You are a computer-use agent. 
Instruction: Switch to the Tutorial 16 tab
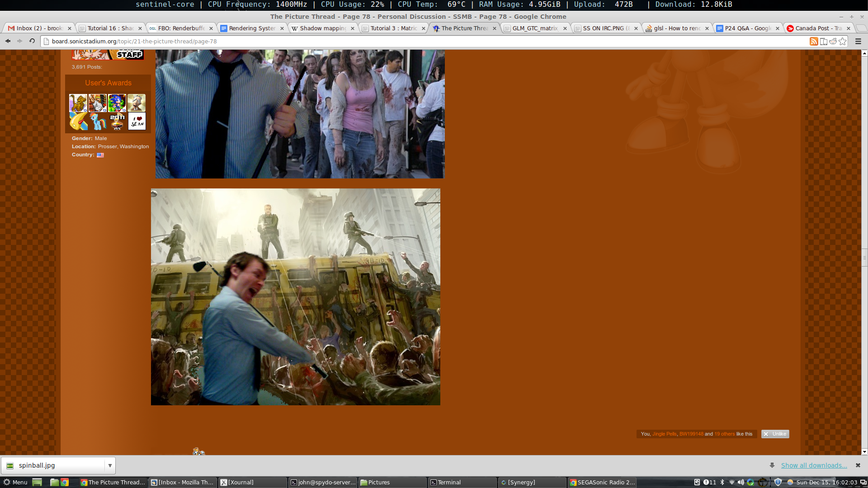click(110, 28)
